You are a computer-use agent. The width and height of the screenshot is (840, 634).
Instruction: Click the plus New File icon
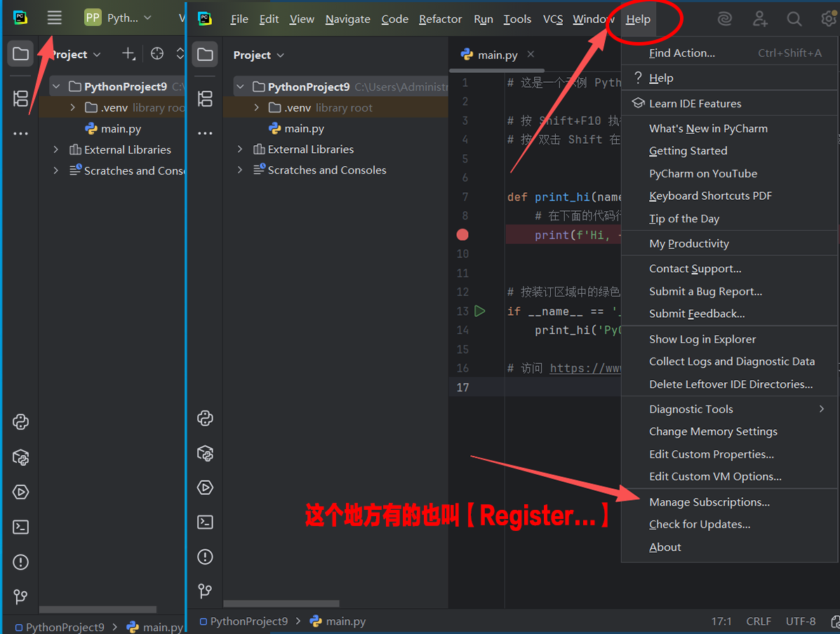coord(128,53)
